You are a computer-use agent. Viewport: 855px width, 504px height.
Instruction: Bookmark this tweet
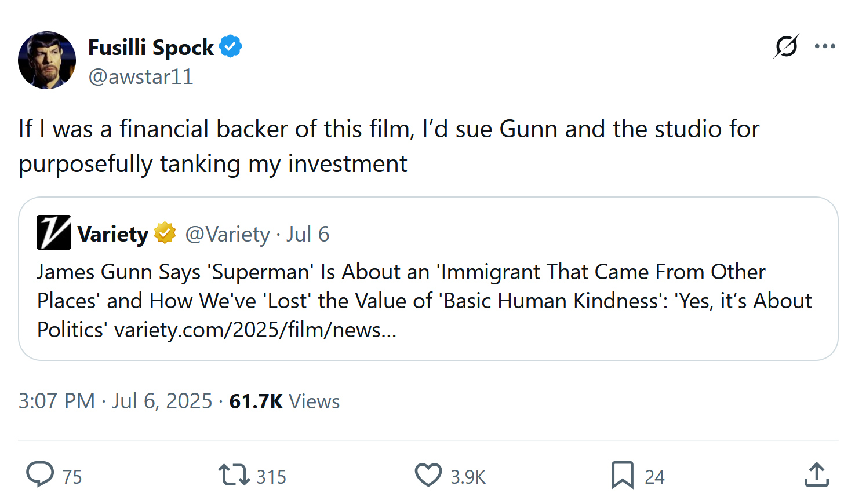(x=622, y=475)
